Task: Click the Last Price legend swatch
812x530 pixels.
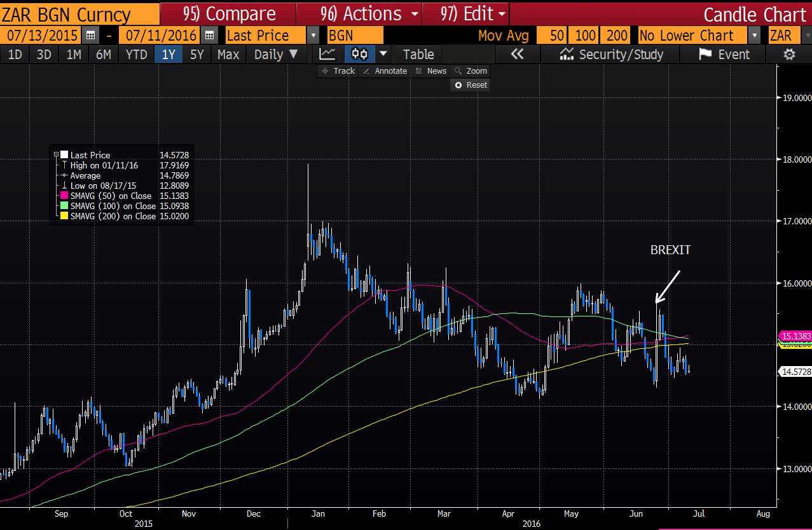Action: pyautogui.click(x=64, y=155)
